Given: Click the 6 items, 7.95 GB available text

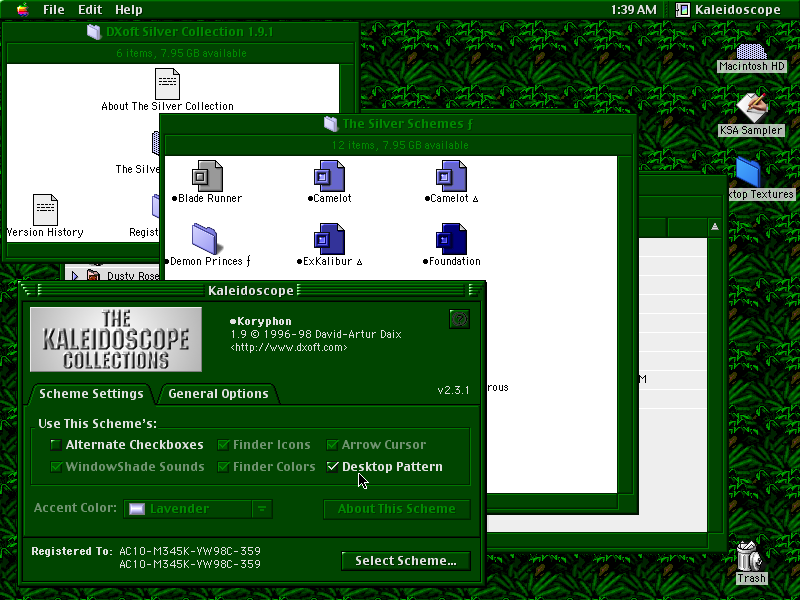Looking at the screenshot, I should [181, 53].
